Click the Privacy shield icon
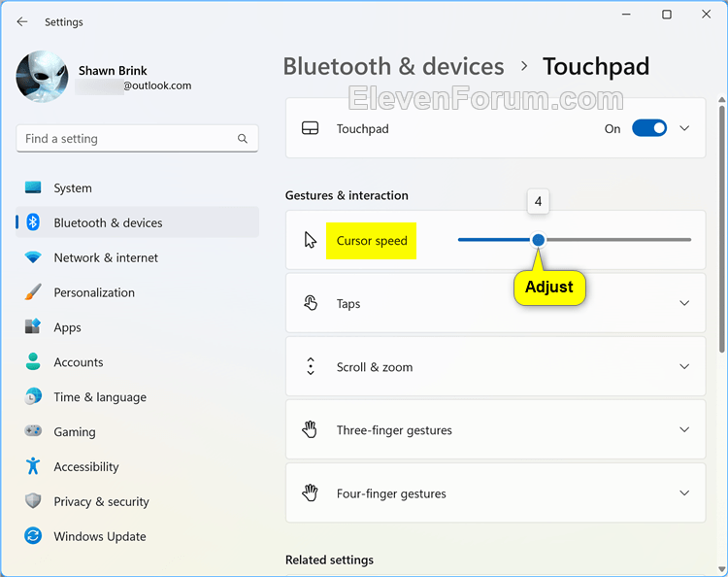 pos(33,501)
